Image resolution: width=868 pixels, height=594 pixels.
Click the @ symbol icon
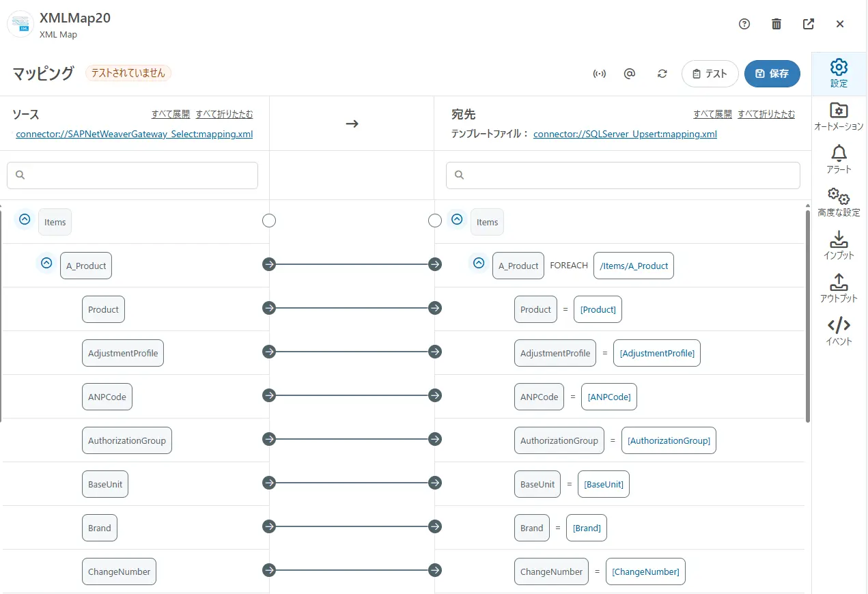(630, 74)
